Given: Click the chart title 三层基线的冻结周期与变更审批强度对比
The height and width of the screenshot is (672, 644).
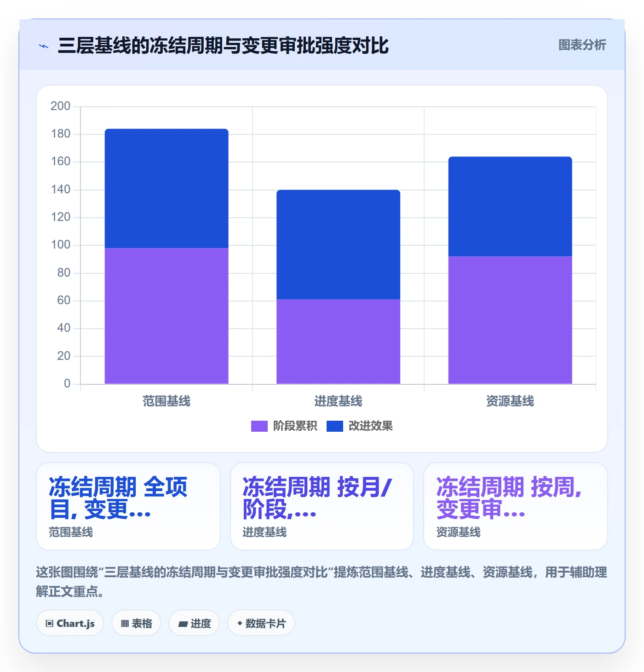Looking at the screenshot, I should 223,46.
